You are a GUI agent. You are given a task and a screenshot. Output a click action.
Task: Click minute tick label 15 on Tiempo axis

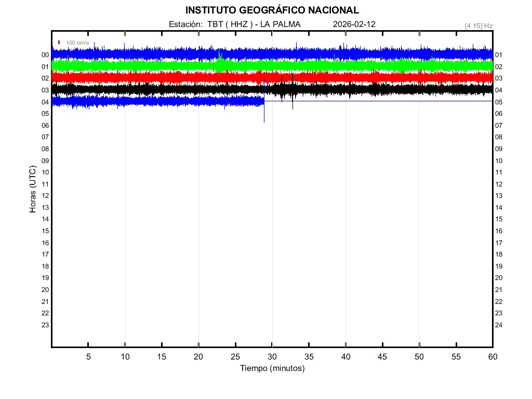(162, 356)
